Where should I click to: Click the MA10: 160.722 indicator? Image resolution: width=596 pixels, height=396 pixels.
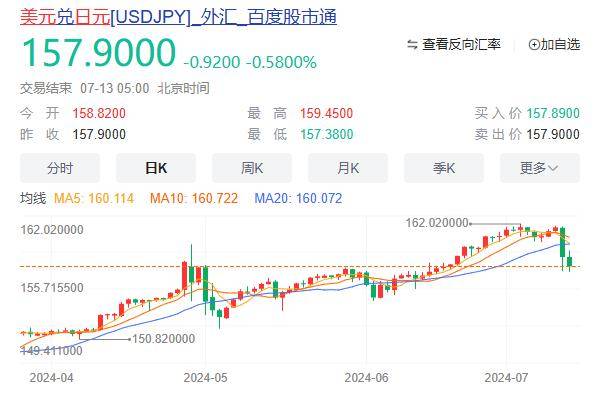coord(194,198)
